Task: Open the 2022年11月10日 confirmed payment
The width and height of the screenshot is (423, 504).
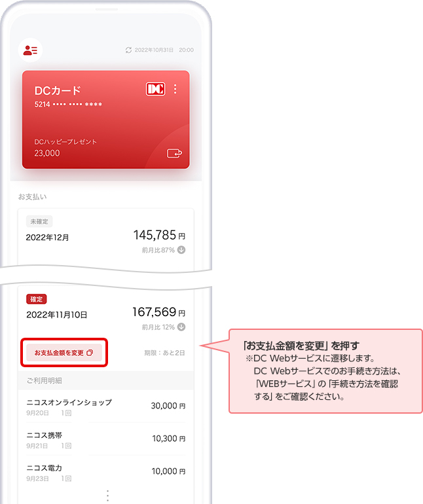Action: coord(105,314)
